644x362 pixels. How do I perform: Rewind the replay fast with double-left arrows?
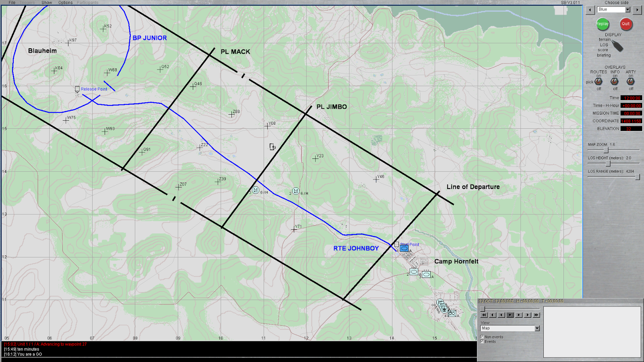(484, 315)
